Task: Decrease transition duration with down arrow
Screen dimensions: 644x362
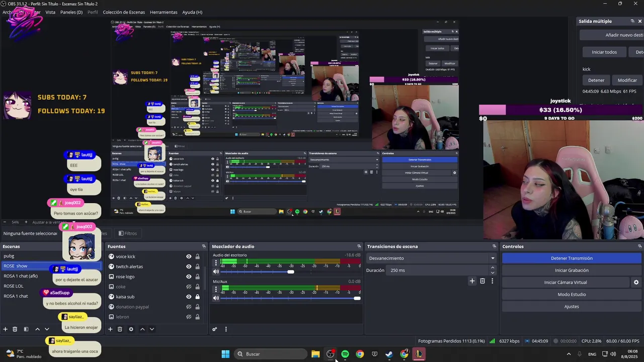Action: (493, 273)
